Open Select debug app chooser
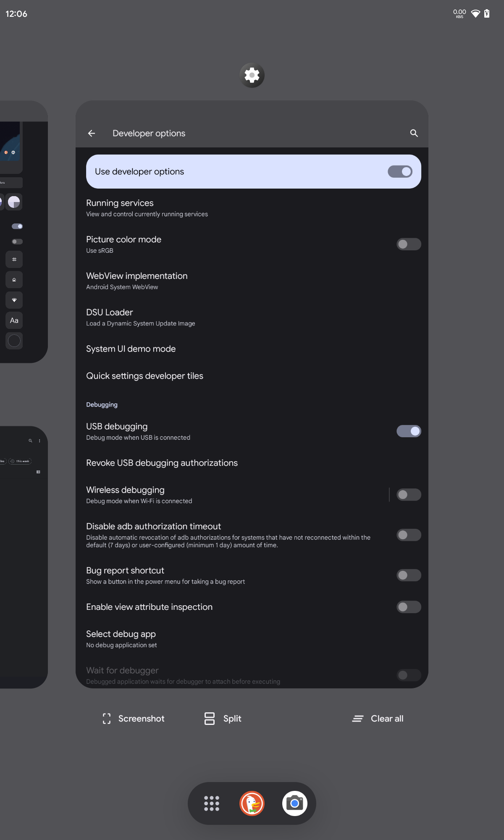Viewport: 504px width, 840px height. coord(121,639)
